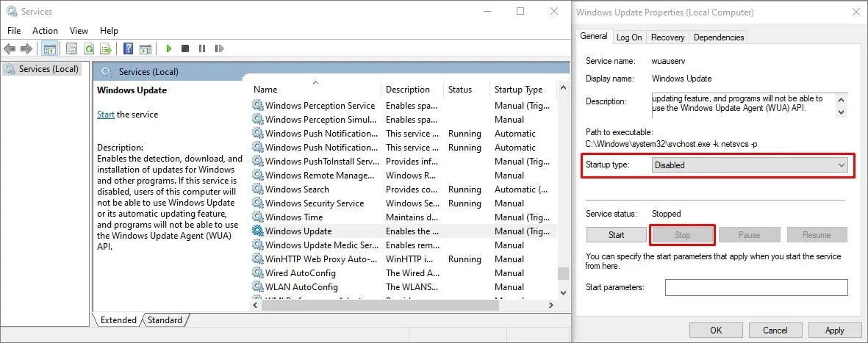The image size is (868, 343).
Task: Click the gear icon beside Windows Search
Action: tap(257, 189)
